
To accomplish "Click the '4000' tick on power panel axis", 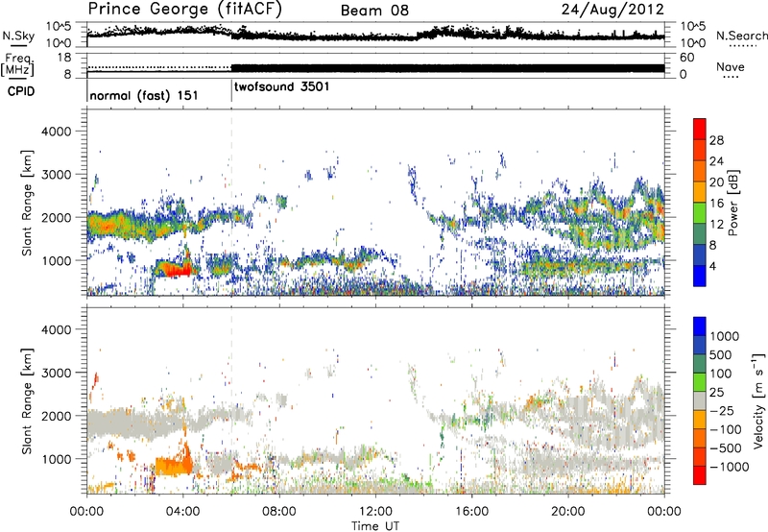I will [x=56, y=132].
